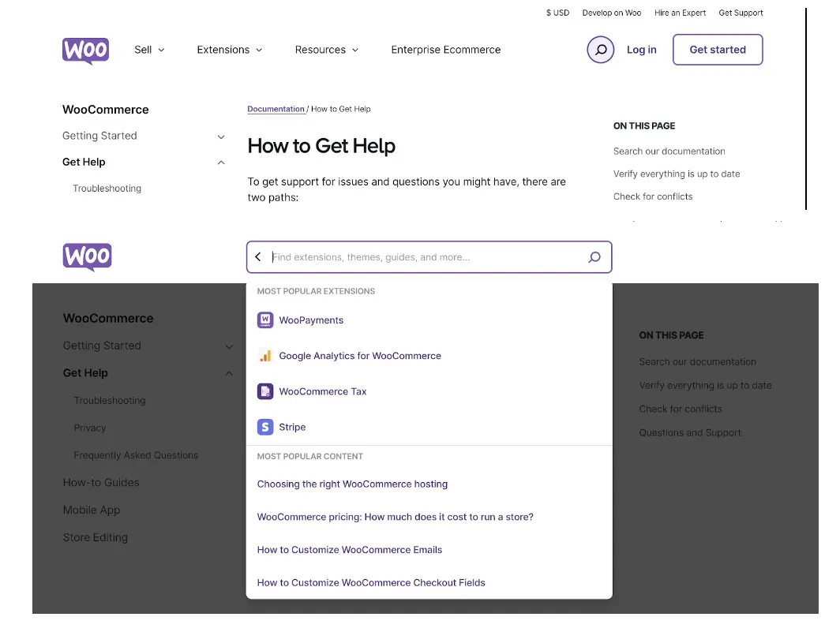Screen dimensions: 840x628
Task: Click WooCommerce heading in top sidebar
Action: coord(106,110)
